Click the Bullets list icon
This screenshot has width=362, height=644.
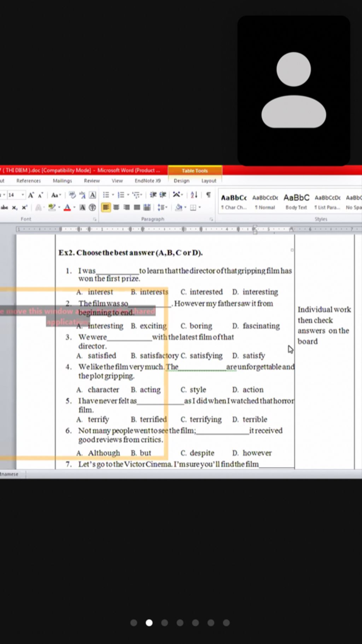(106, 195)
